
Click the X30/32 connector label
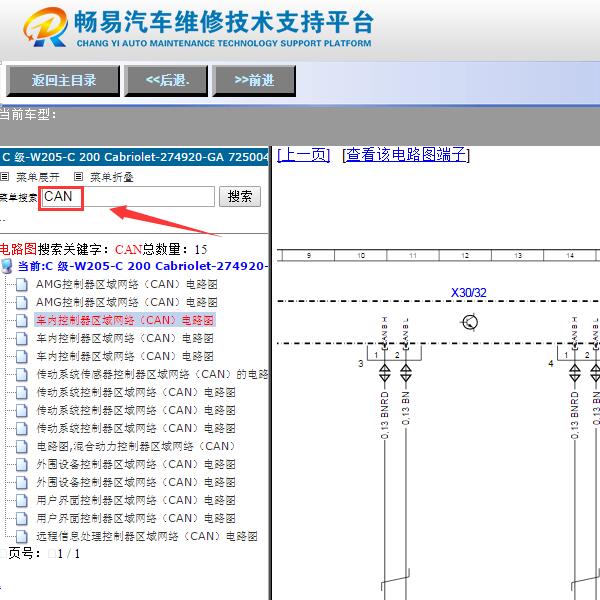pyautogui.click(x=468, y=293)
